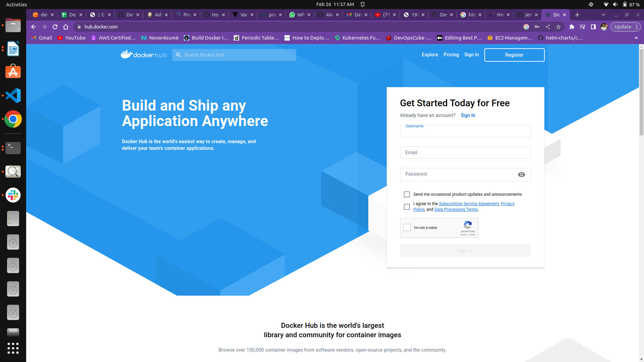Click the Register button
Image resolution: width=644 pixels, height=362 pixels.
(x=514, y=55)
